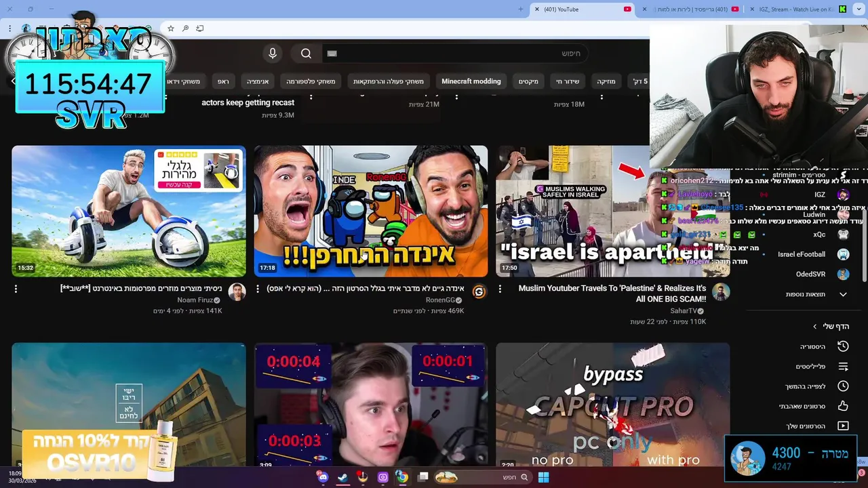The image size is (868, 488).
Task: Select the מיקסים chip
Action: [528, 81]
